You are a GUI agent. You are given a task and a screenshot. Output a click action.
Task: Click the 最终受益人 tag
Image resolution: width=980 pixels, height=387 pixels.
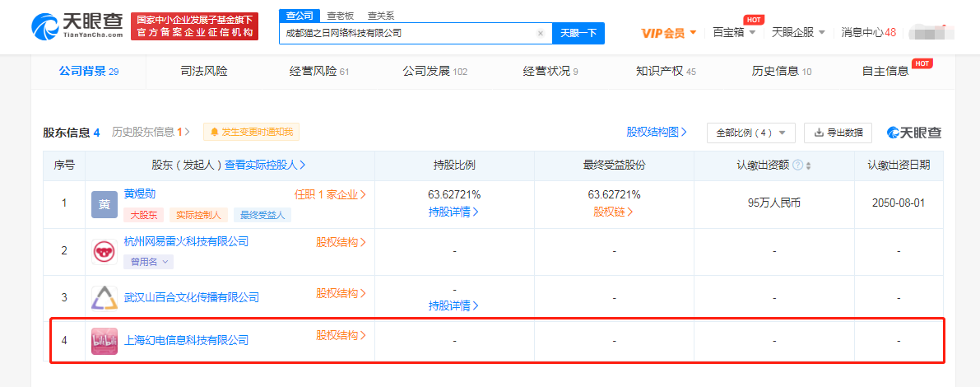[x=262, y=215]
